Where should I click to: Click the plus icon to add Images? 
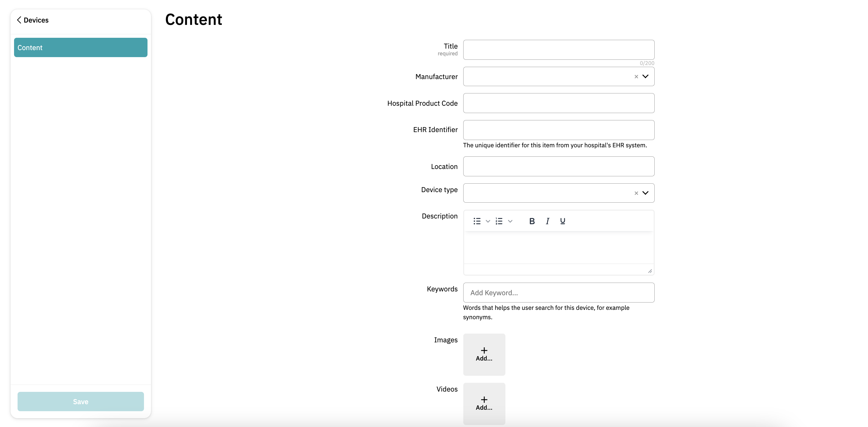point(484,351)
